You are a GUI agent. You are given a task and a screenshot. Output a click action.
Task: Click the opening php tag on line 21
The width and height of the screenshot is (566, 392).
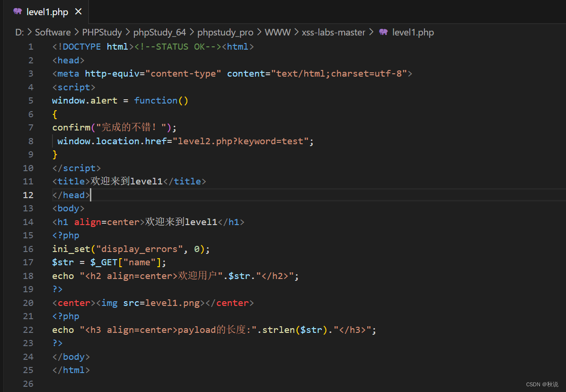click(x=66, y=316)
